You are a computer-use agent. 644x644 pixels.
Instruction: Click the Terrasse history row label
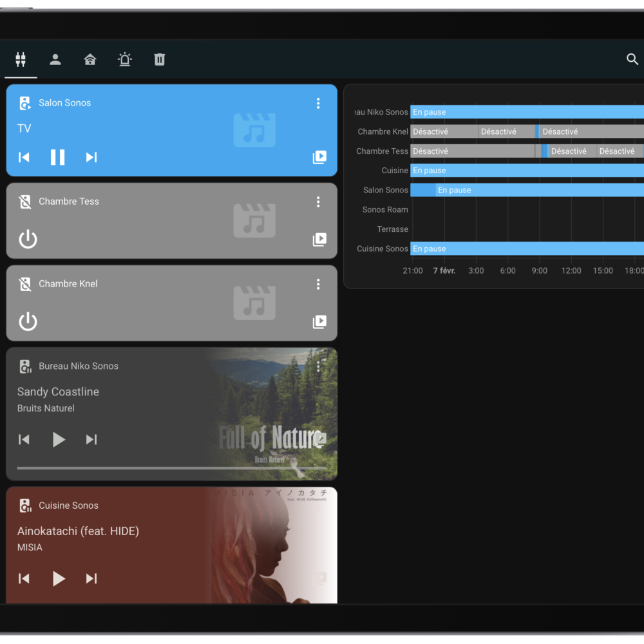click(392, 229)
